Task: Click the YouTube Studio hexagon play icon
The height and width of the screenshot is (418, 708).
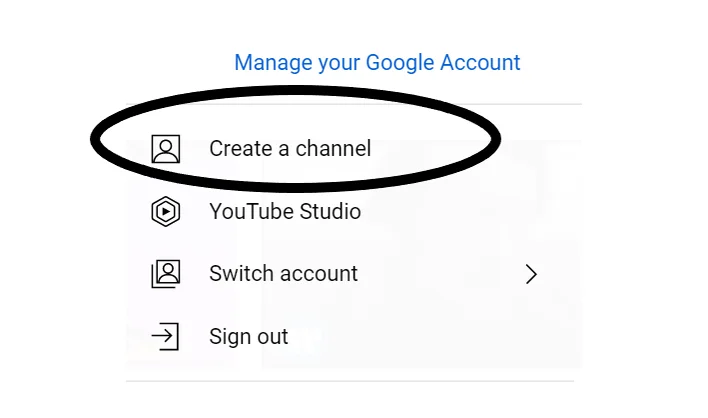Action: point(166,211)
